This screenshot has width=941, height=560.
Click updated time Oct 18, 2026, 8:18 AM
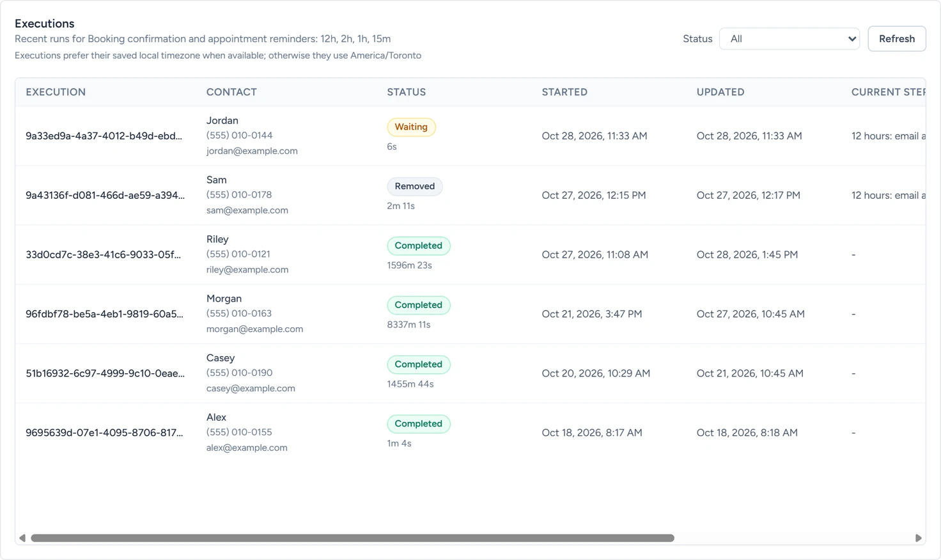[747, 433]
